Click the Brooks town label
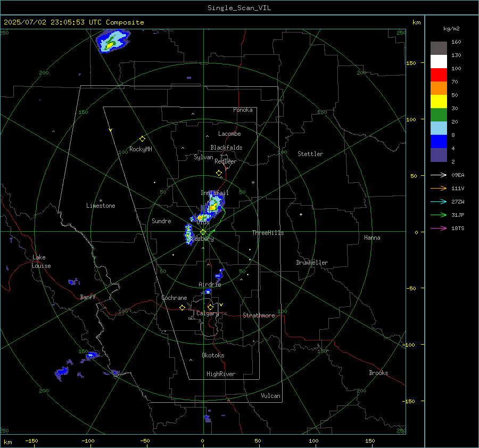Screen dimensions: 479x448 point(378,373)
